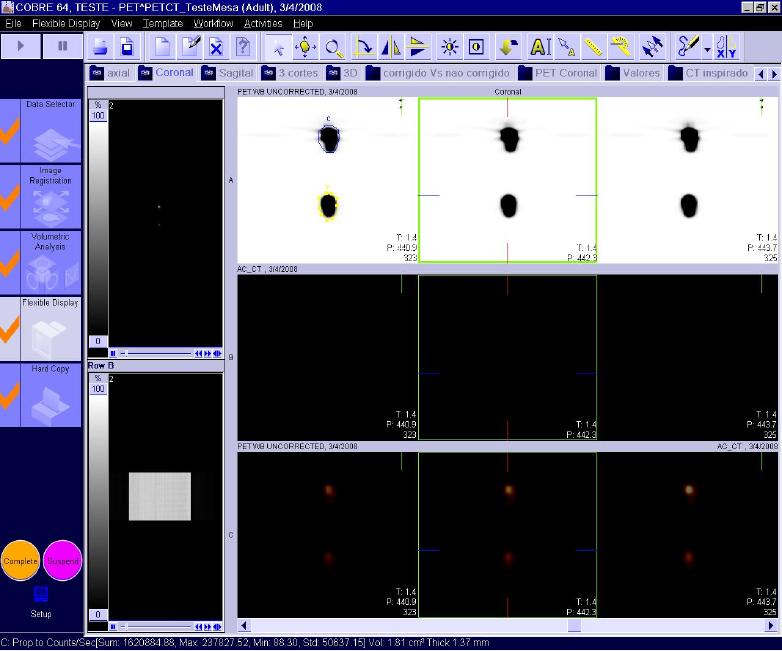Click the yellow ruler measurement tool
This screenshot has width=782, height=651.
[x=593, y=47]
